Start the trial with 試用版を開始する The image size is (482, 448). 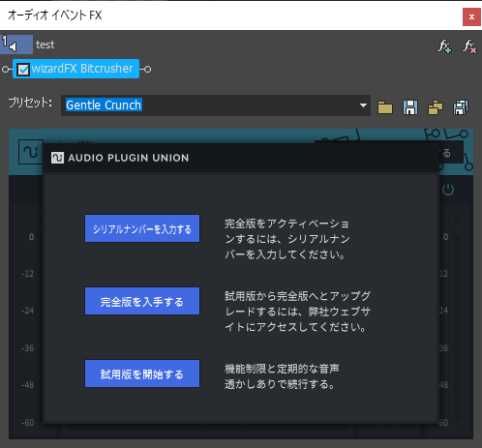142,373
